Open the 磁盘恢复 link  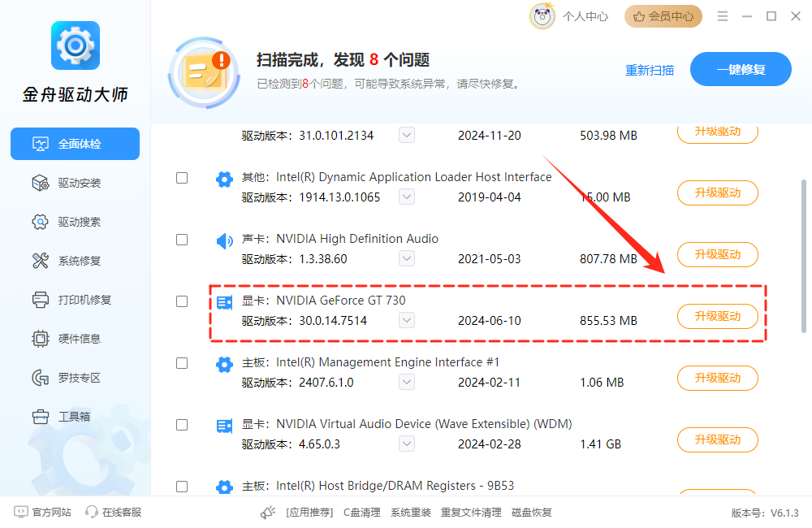(531, 513)
